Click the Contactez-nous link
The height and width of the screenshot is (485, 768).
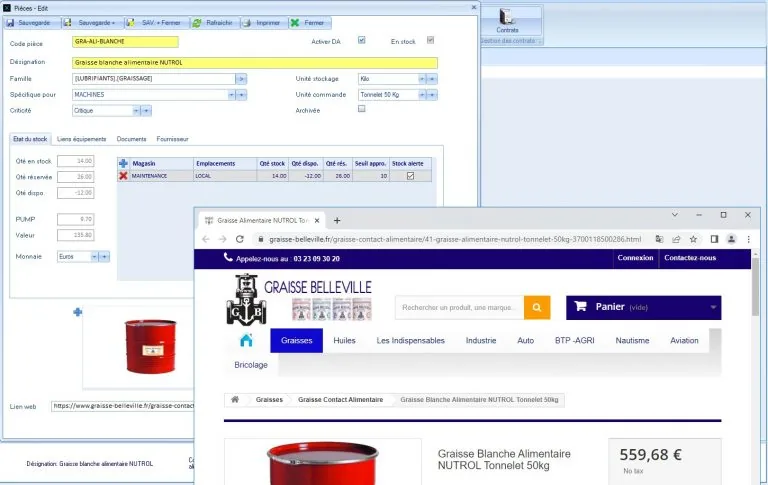690,258
